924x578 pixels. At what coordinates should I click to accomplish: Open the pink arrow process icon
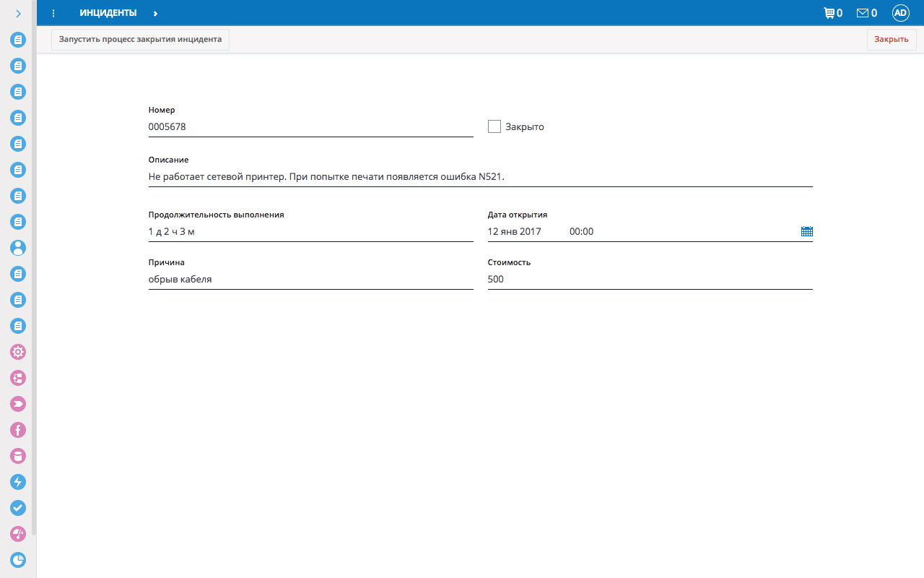(18, 404)
